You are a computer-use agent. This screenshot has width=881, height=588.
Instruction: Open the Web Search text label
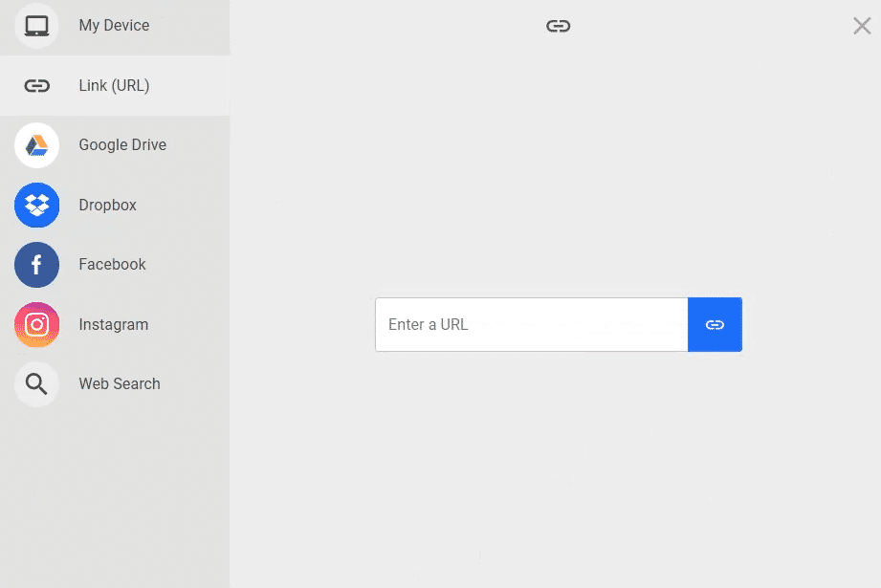click(120, 383)
